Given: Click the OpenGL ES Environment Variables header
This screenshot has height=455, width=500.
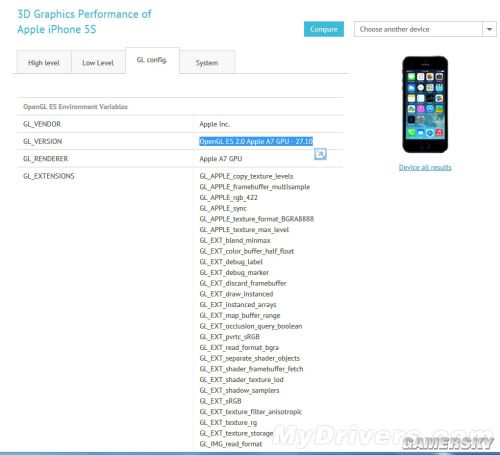Looking at the screenshot, I should pos(75,107).
